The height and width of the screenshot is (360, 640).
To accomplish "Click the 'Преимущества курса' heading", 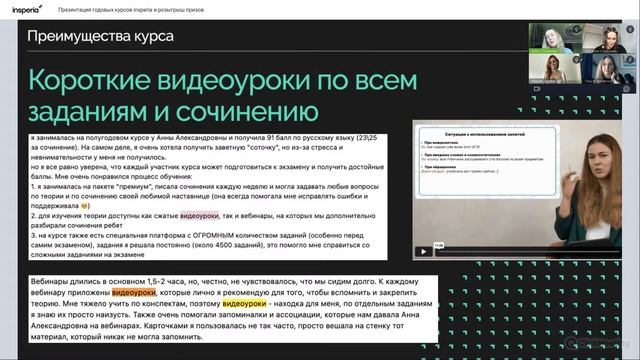I will [x=100, y=36].
